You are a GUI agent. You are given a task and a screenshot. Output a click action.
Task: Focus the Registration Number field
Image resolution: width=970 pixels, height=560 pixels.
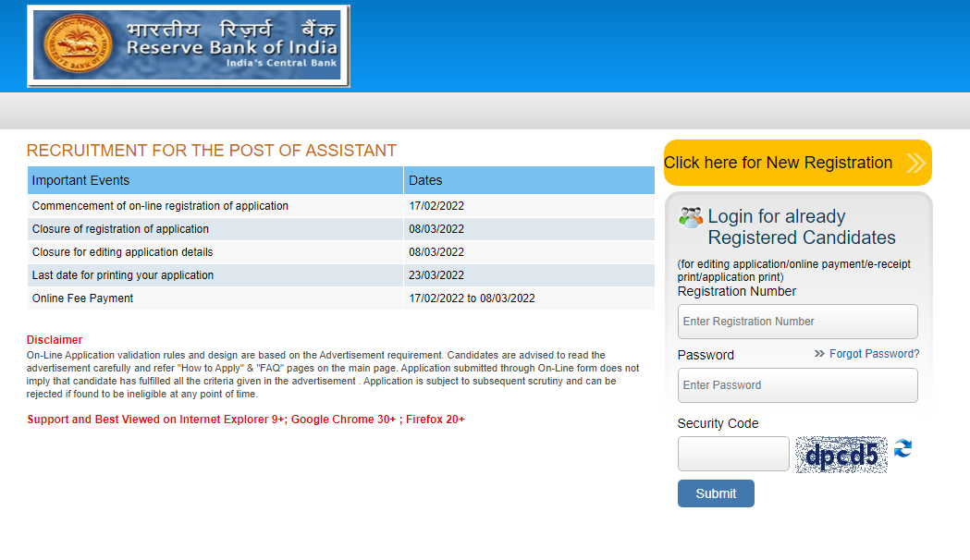pyautogui.click(x=797, y=322)
